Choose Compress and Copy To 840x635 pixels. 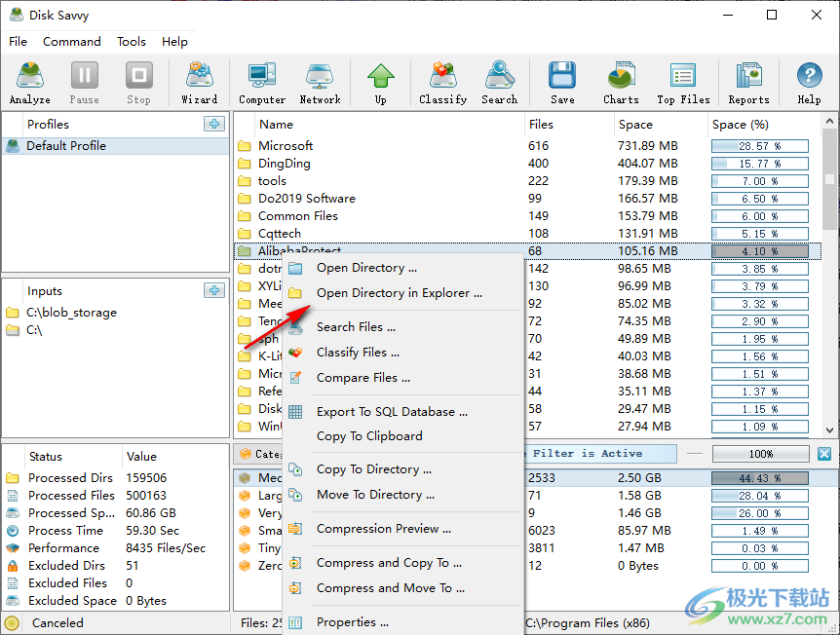tap(402, 563)
